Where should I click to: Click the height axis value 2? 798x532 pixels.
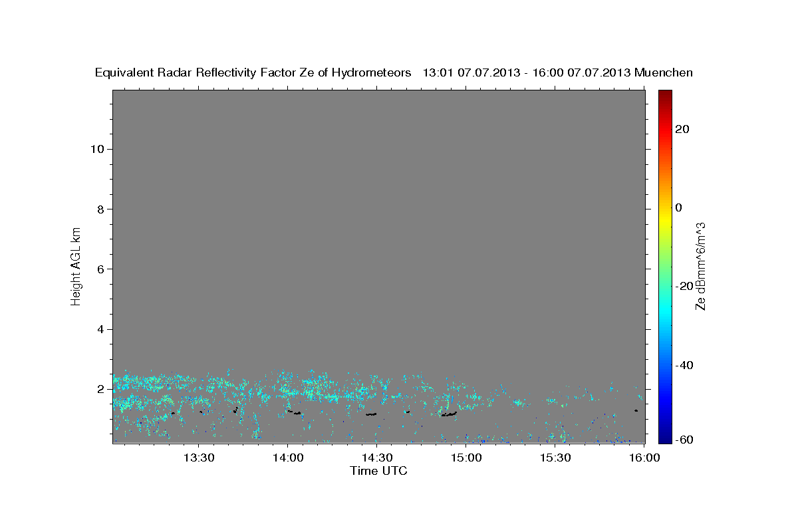tap(100, 389)
